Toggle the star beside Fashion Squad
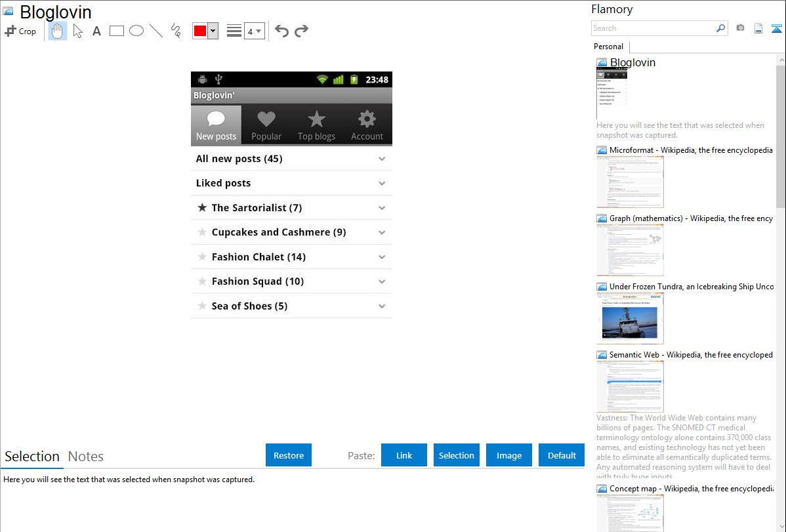The width and height of the screenshot is (786, 532). coord(202,281)
